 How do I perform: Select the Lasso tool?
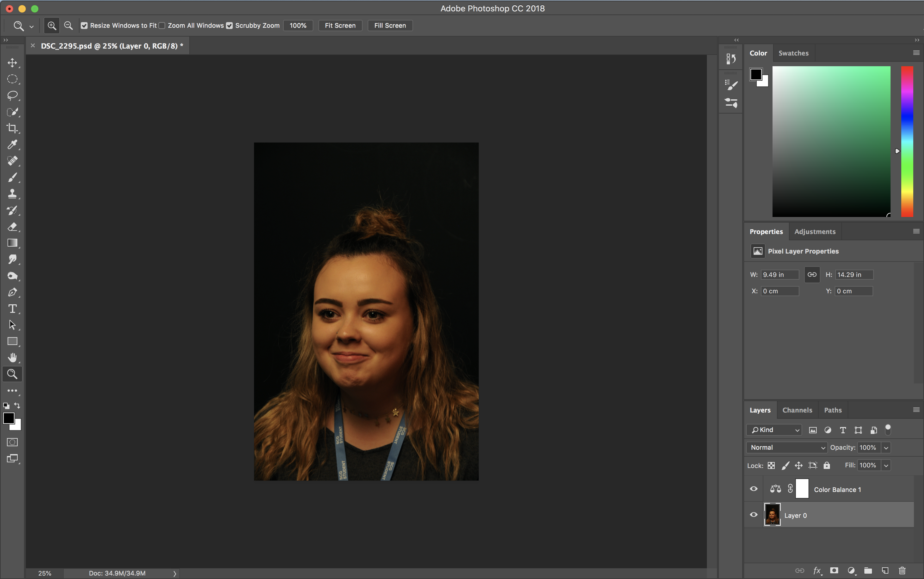12,95
